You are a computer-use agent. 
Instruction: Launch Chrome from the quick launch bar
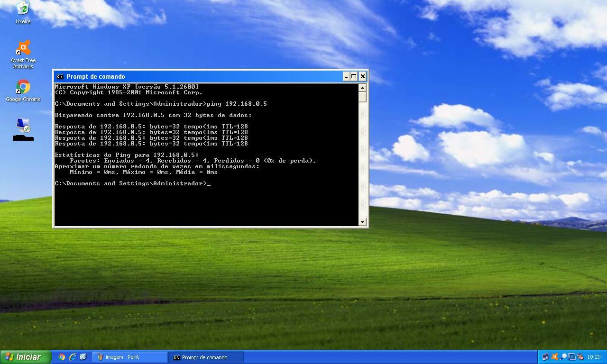click(x=62, y=357)
